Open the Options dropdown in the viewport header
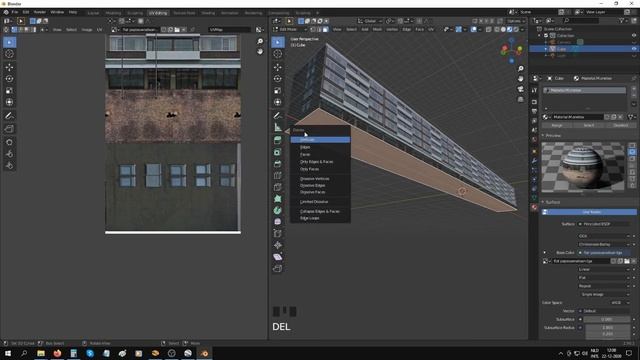The height and width of the screenshot is (360, 640). (516, 21)
